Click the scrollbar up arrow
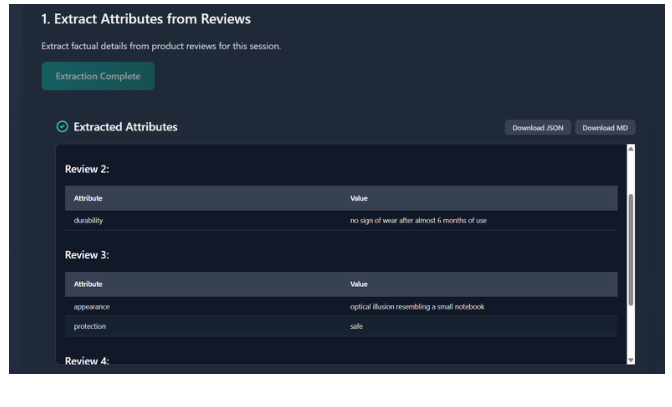Image resolution: width=672 pixels, height=407 pixels. [630, 149]
